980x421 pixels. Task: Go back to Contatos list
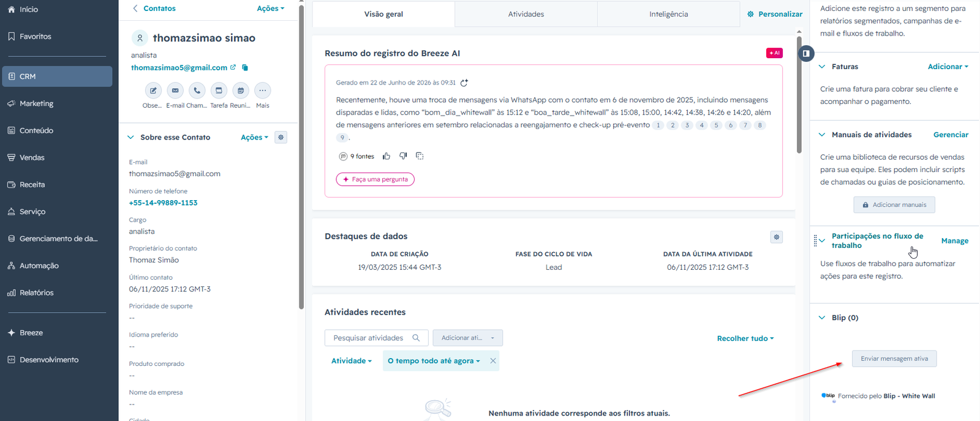[x=154, y=9]
